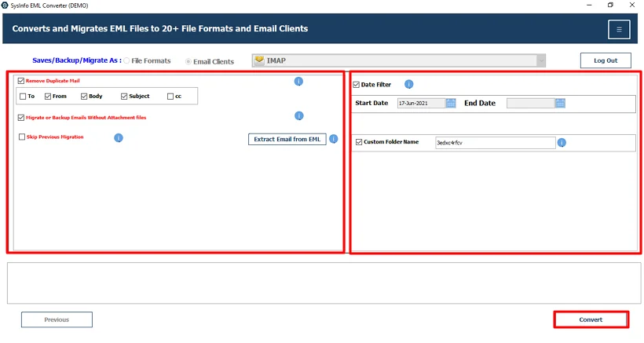Click info icon next to Date Filter

click(x=408, y=84)
